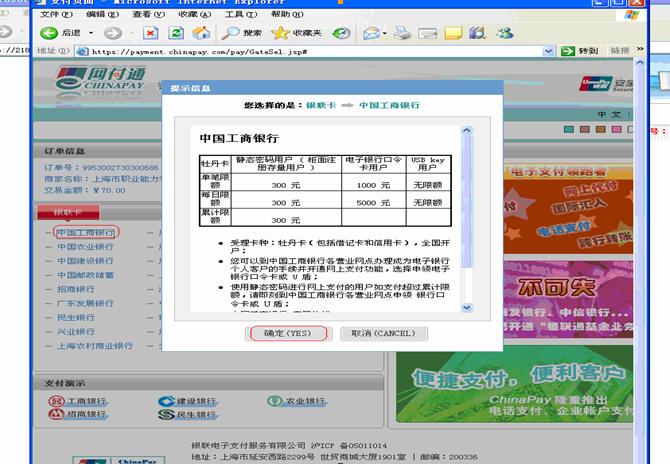This screenshot has width=670, height=464.
Task: Click Construction Bank logo icon
Action: pyautogui.click(x=166, y=401)
